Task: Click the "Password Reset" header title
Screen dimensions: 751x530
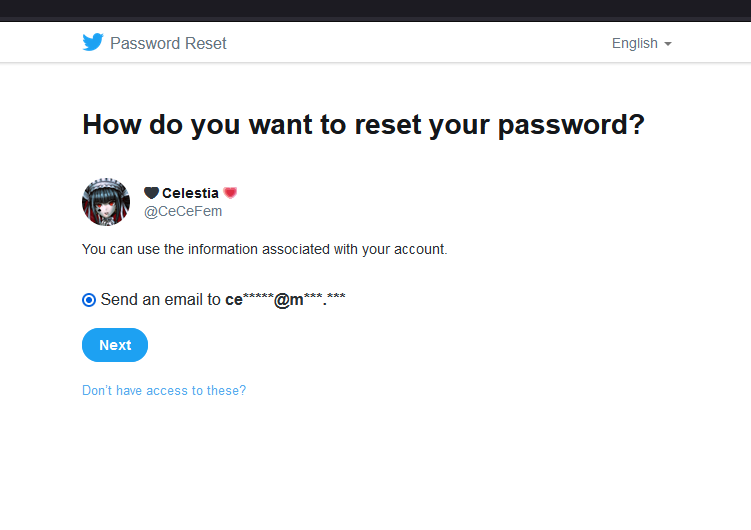Action: pos(168,43)
